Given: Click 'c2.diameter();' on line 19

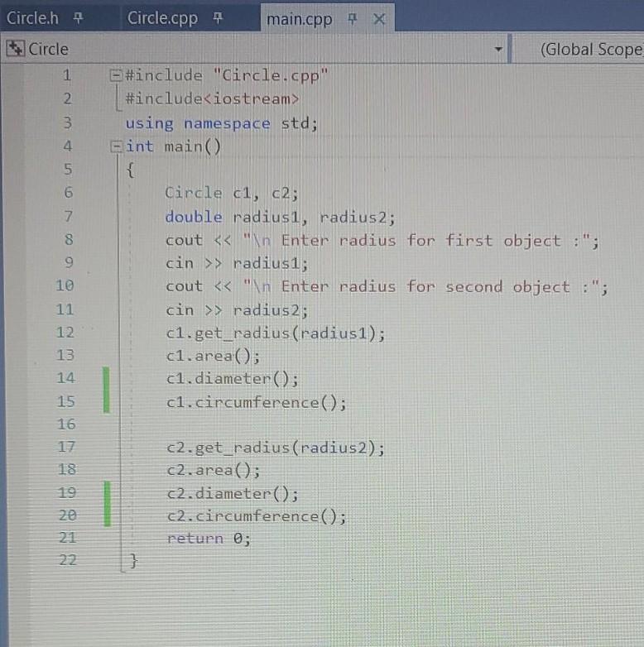Looking at the screenshot, I should click(x=233, y=493).
